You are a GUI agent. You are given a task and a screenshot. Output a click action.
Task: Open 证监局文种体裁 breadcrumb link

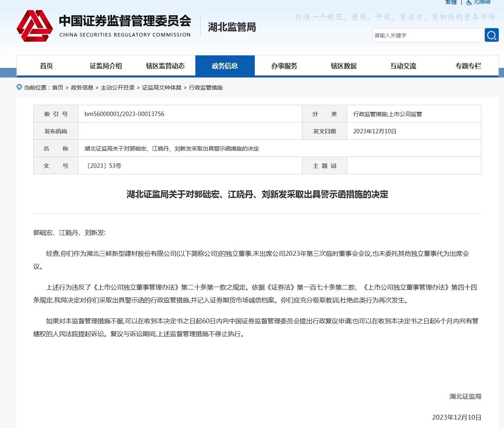162,88
